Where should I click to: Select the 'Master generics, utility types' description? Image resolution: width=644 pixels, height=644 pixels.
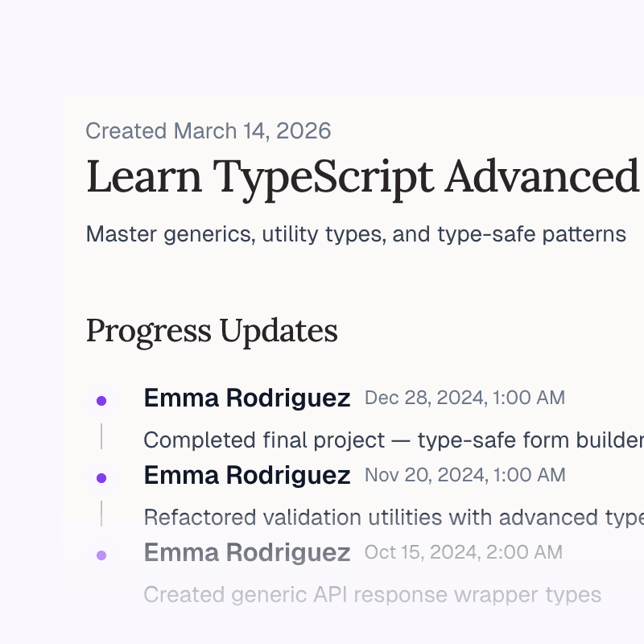(x=356, y=234)
